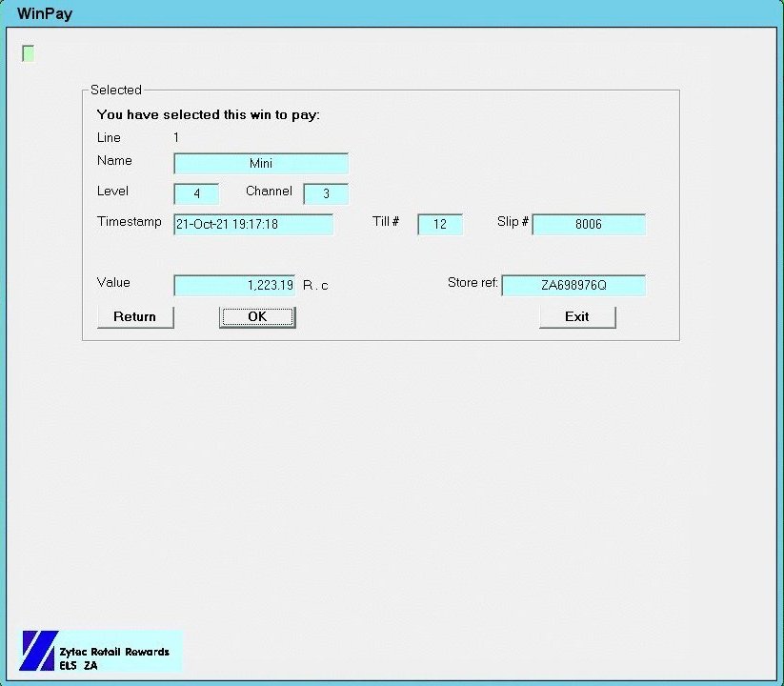This screenshot has height=686, width=784.
Task: Click the Channel field showing 3
Action: pos(326,194)
